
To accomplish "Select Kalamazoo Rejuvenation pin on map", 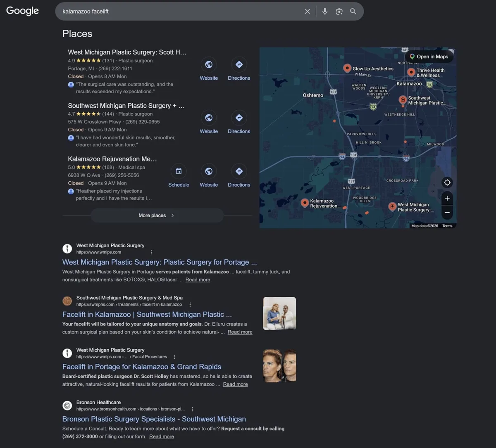I will [305, 203].
